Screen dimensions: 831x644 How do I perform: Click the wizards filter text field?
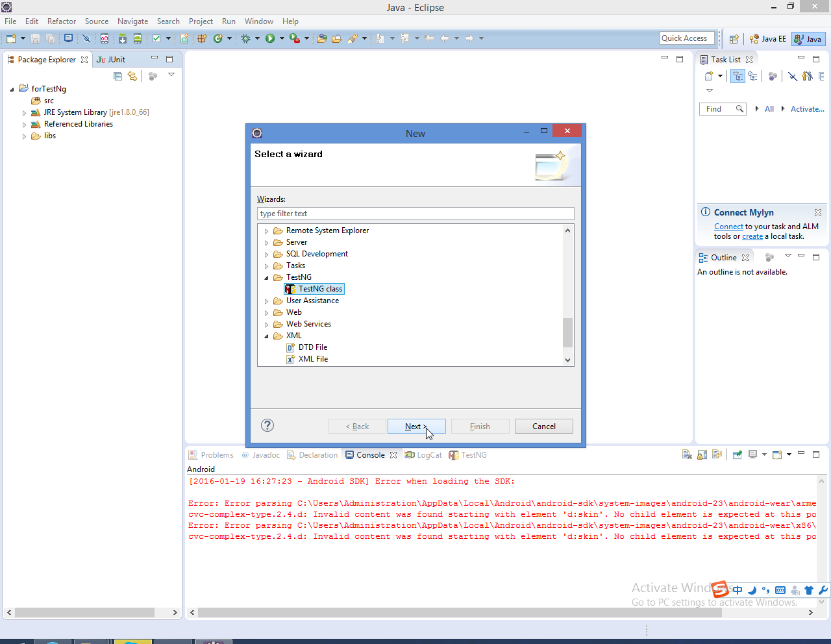coord(415,214)
